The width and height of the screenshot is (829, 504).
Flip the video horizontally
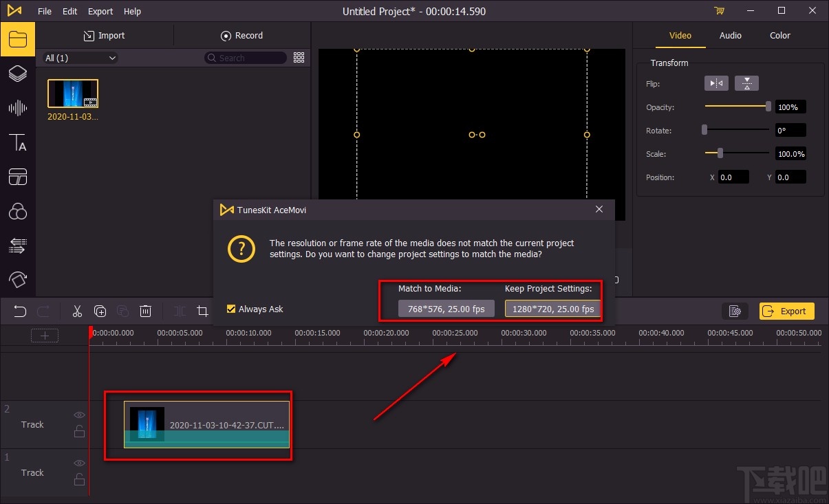[x=716, y=83]
